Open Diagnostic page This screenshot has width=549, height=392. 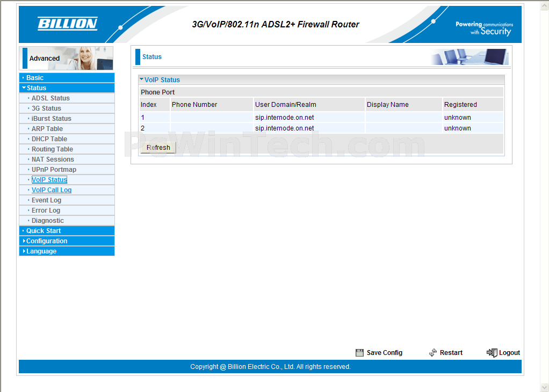tap(48, 221)
